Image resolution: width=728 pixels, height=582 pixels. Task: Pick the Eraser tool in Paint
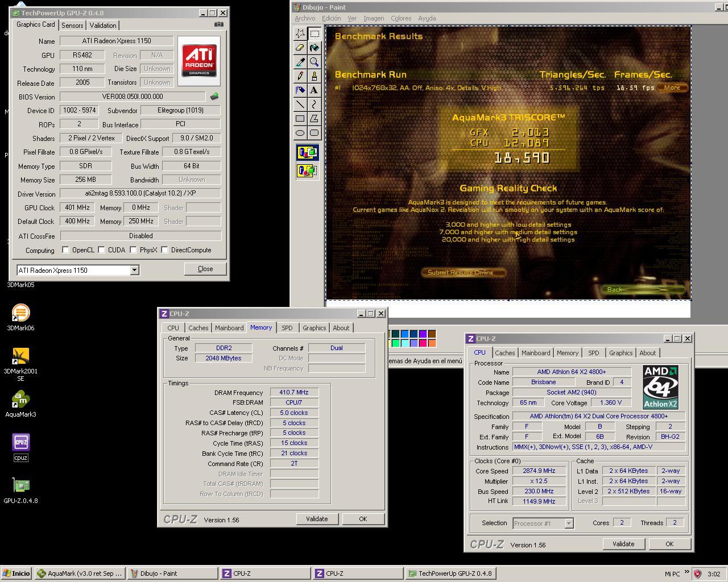tap(300, 48)
